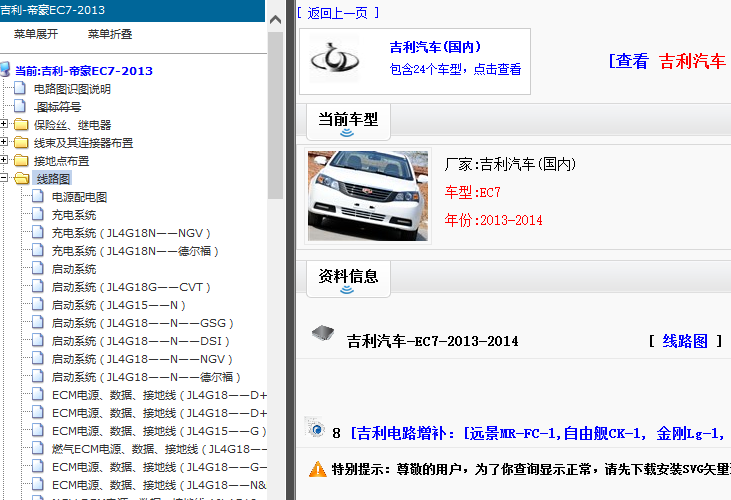The image size is (731, 500).
Task: Click the folder icon of 线束及其连接器布置
Action: [21, 142]
